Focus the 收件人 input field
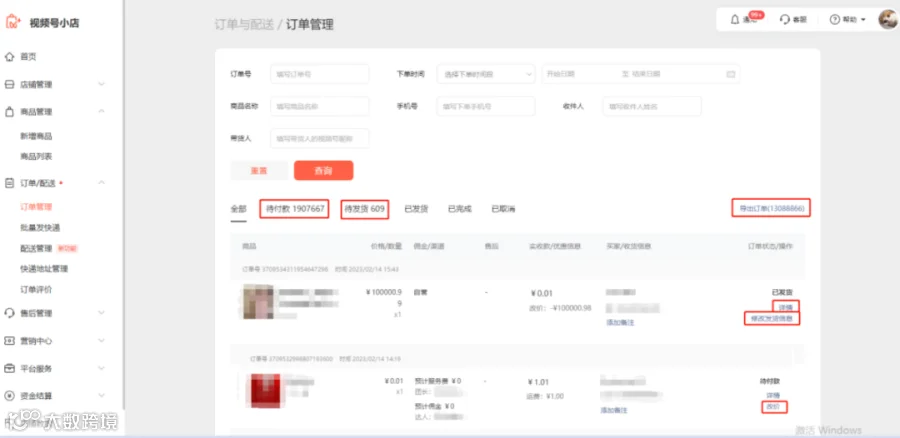 click(652, 106)
